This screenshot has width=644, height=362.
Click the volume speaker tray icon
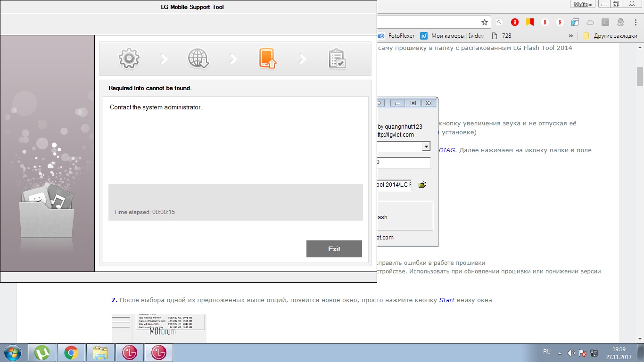pyautogui.click(x=571, y=353)
